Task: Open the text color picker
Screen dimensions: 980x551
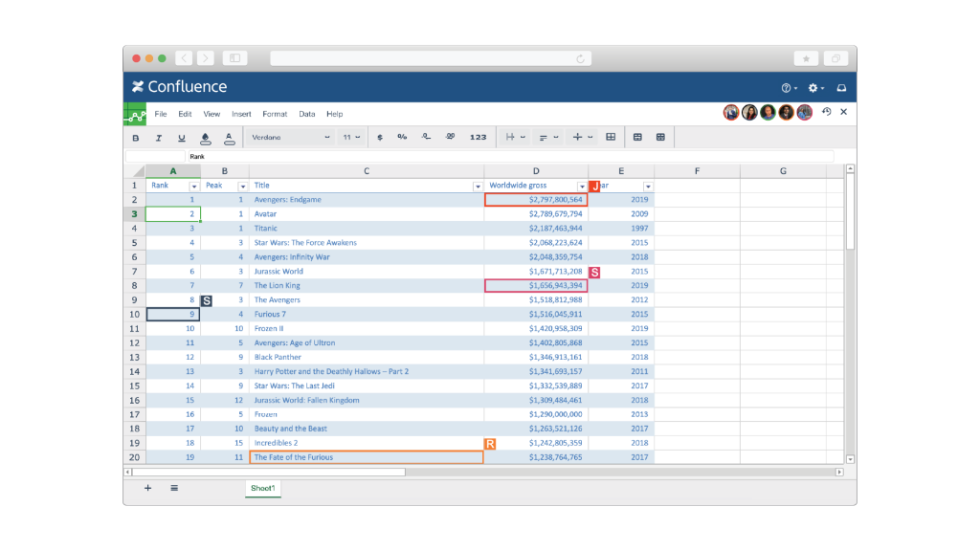Action: 229,138
